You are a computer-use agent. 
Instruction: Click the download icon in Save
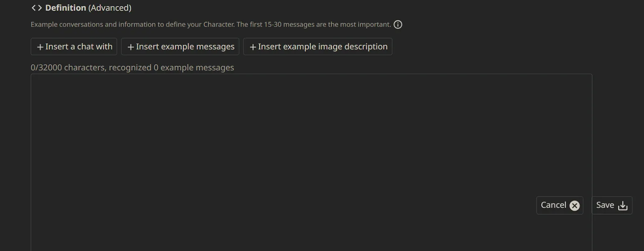point(623,205)
